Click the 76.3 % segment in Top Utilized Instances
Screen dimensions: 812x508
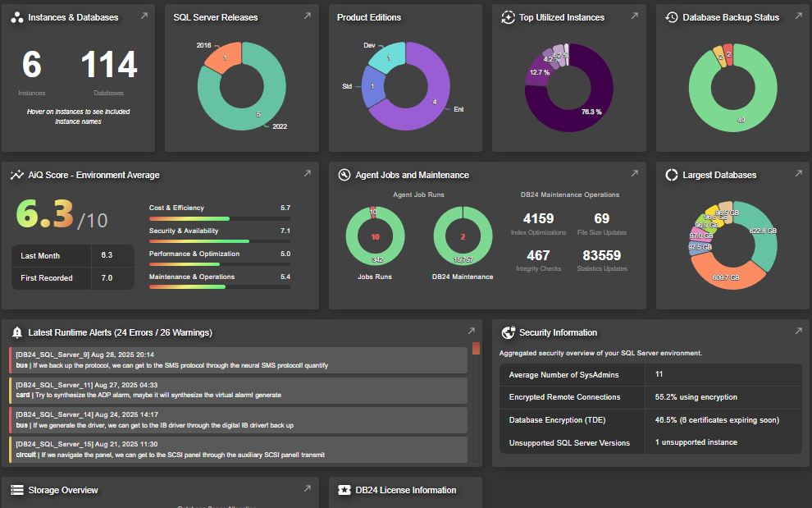591,112
